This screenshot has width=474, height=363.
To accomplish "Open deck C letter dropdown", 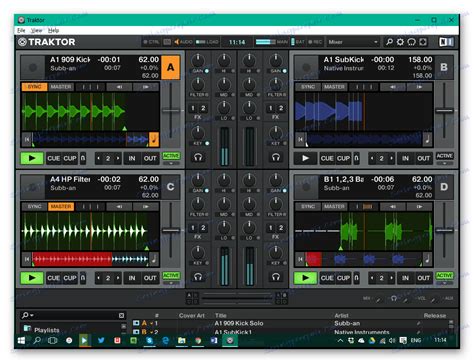I will 171,187.
